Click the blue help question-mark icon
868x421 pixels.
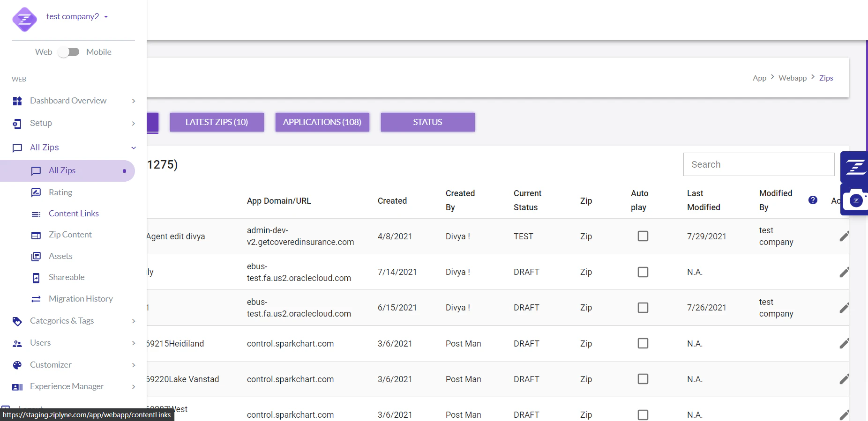pos(813,200)
